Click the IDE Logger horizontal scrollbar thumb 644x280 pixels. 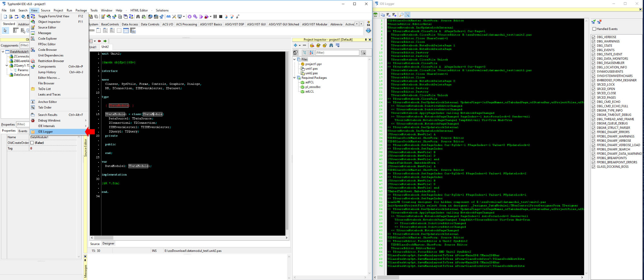point(388,277)
